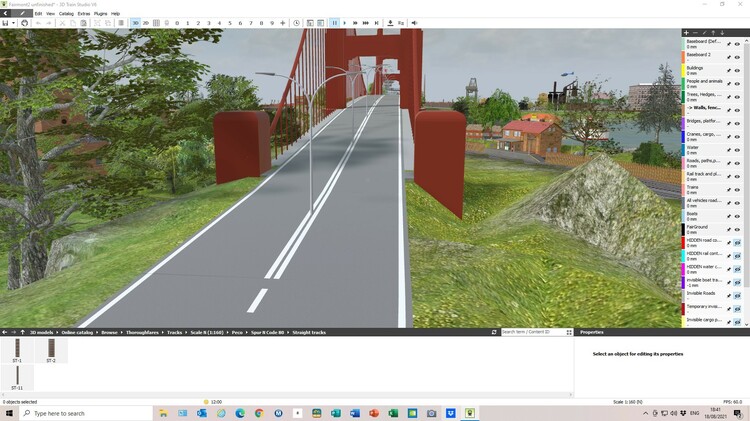Go to Tracks breadcrumb
Image resolution: width=750 pixels, height=421 pixels.
click(x=174, y=332)
